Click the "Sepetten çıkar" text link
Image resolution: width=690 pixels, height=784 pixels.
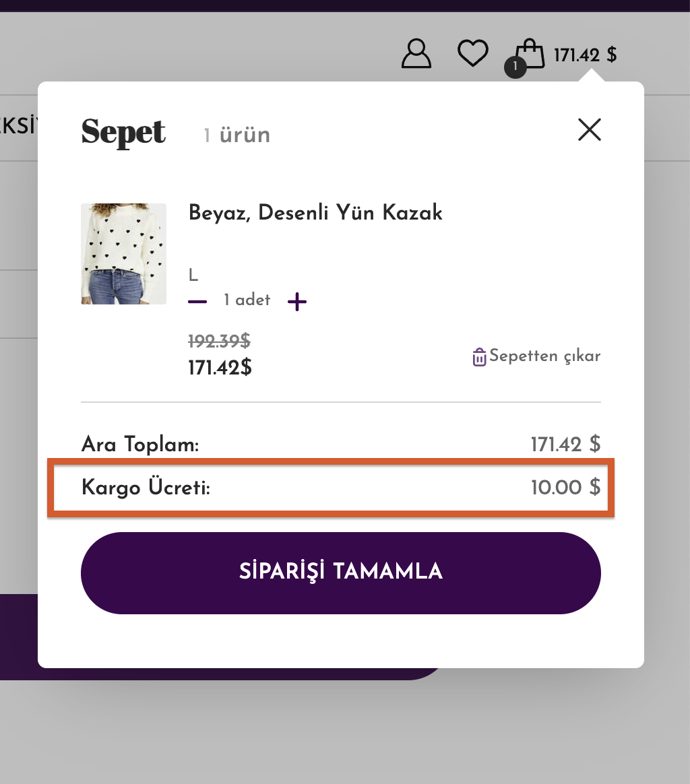pyautogui.click(x=544, y=356)
